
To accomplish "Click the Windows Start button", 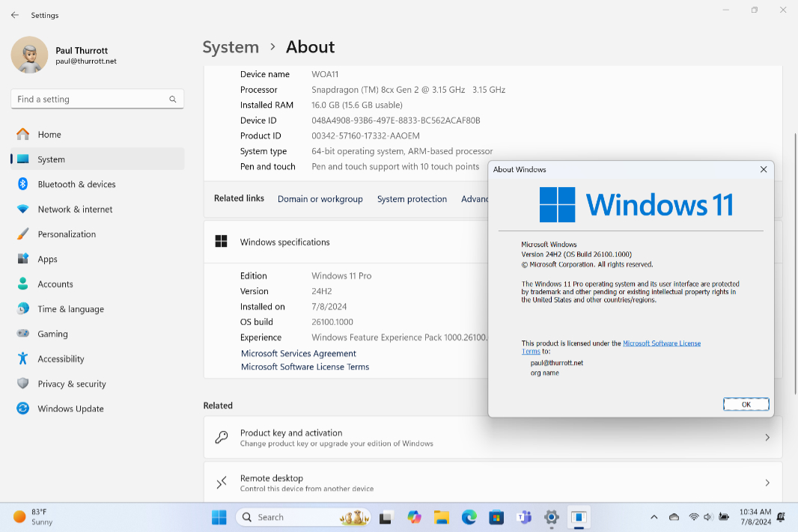I will click(219, 517).
